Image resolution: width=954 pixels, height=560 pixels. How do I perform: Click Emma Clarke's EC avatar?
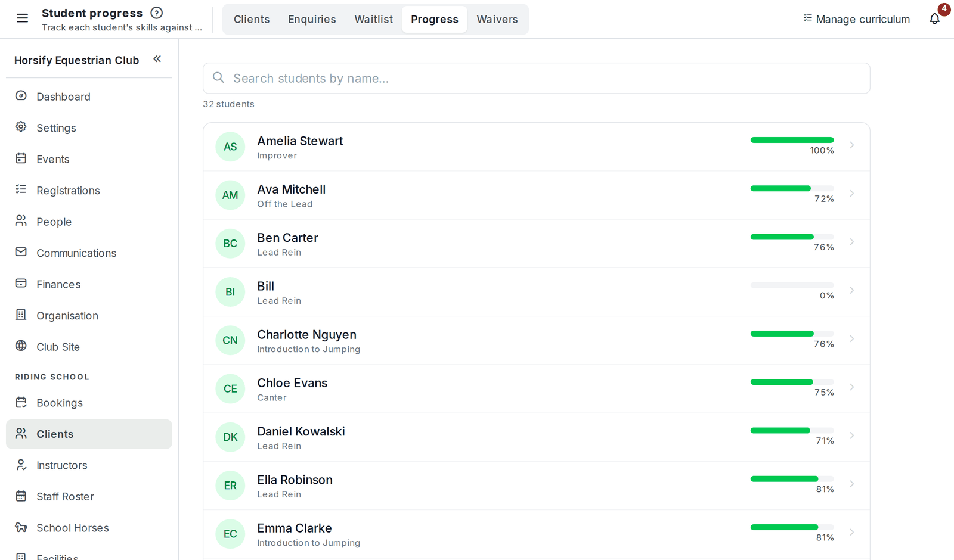[230, 534]
